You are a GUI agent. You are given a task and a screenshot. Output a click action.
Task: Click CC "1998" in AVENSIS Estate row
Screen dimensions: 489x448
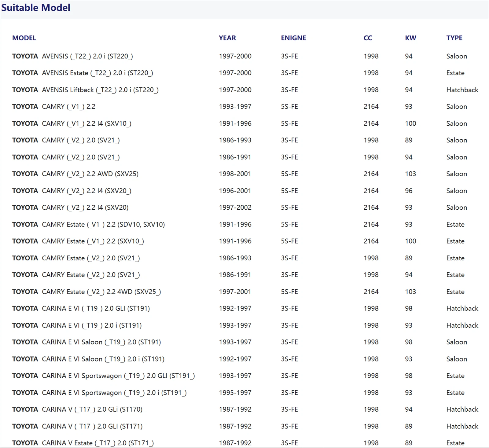[x=371, y=73]
